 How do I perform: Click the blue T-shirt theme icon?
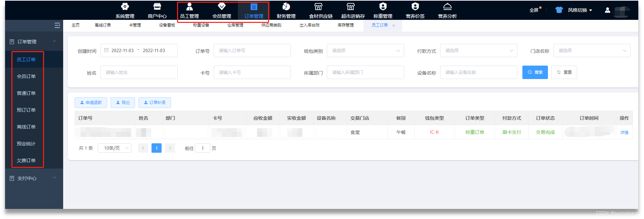point(559,10)
